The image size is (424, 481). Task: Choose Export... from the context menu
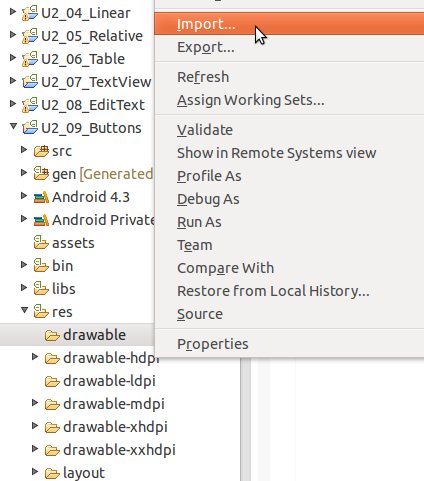tap(289, 47)
